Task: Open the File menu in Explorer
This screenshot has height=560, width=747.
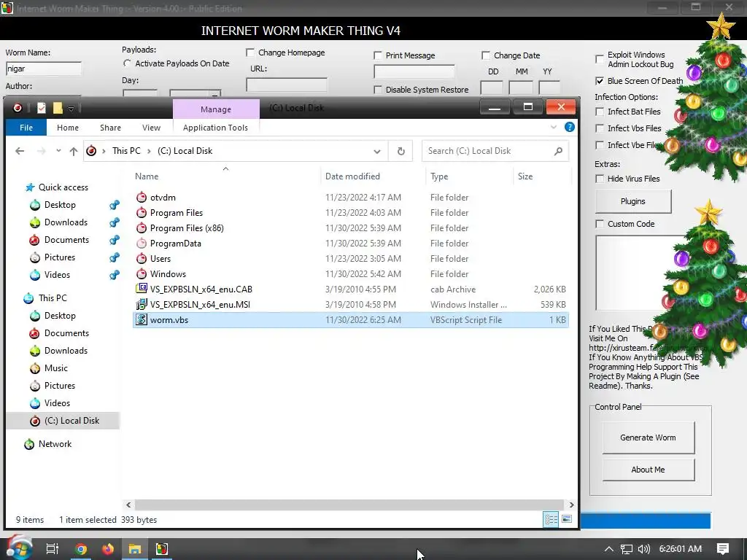Action: click(x=26, y=128)
